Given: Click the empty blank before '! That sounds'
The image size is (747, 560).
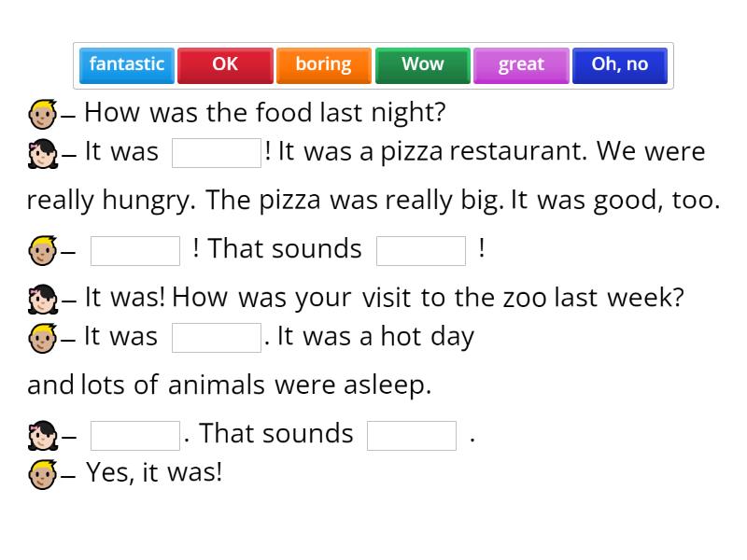Looking at the screenshot, I should click(135, 251).
